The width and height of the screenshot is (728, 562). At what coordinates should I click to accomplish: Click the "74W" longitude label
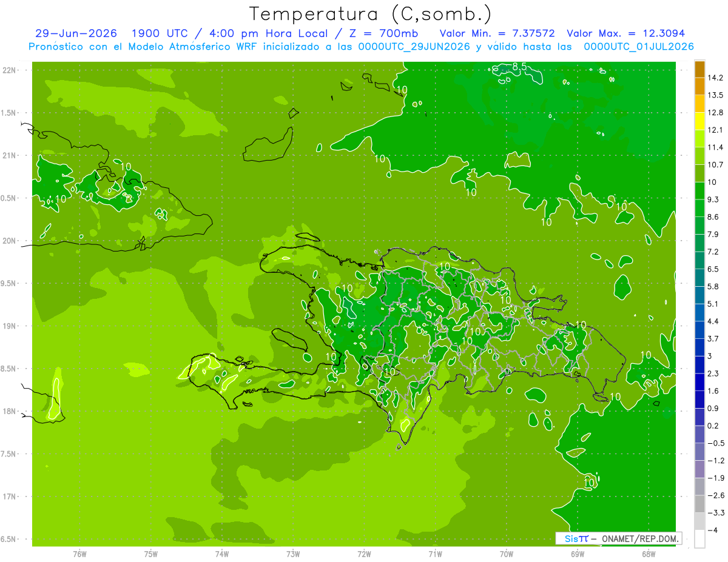tap(222, 554)
